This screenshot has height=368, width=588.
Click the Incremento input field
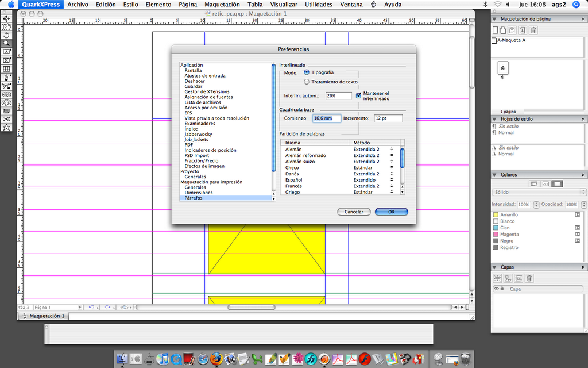pos(388,118)
